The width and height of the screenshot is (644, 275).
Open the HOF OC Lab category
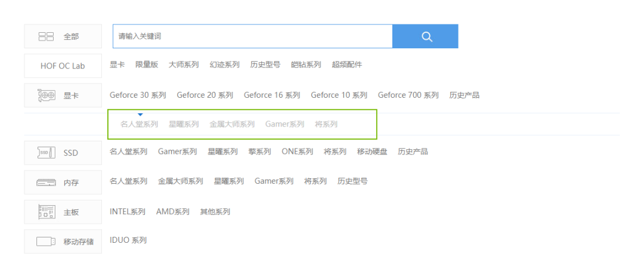point(63,66)
